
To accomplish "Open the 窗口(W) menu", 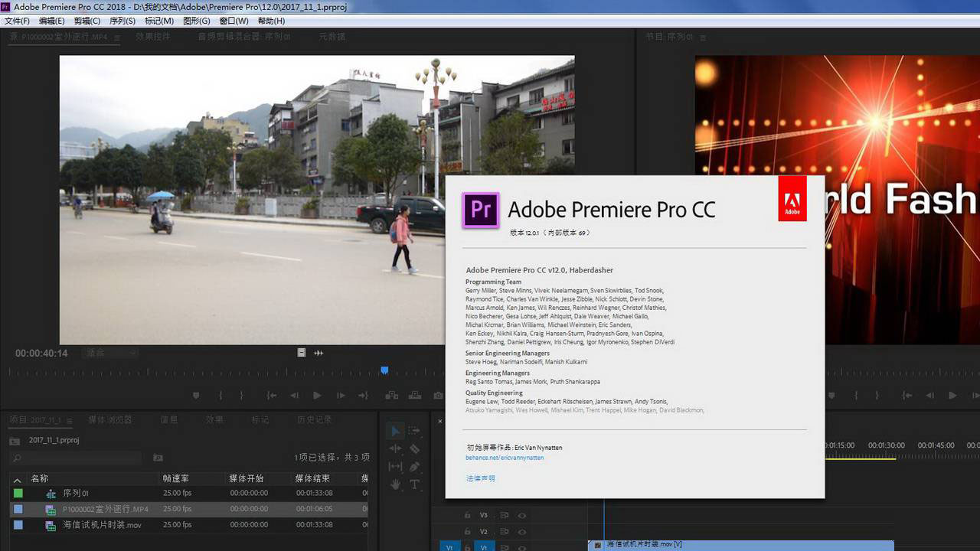I will [x=234, y=21].
